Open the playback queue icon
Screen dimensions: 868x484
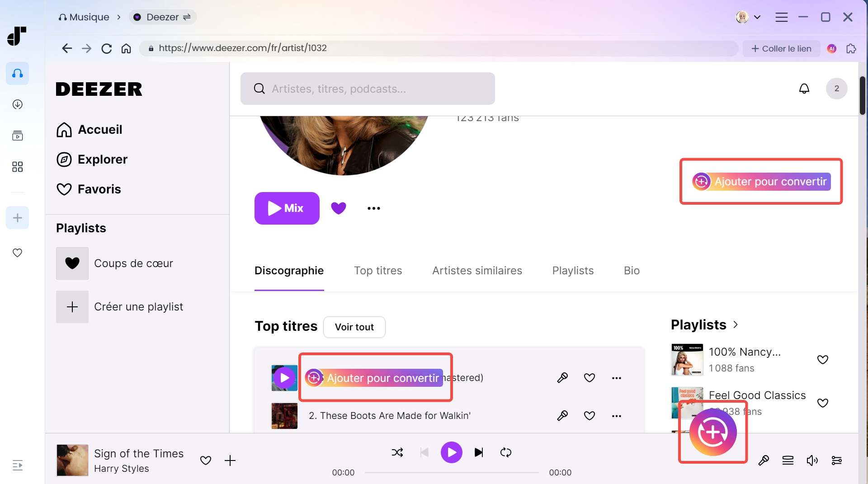(x=788, y=461)
